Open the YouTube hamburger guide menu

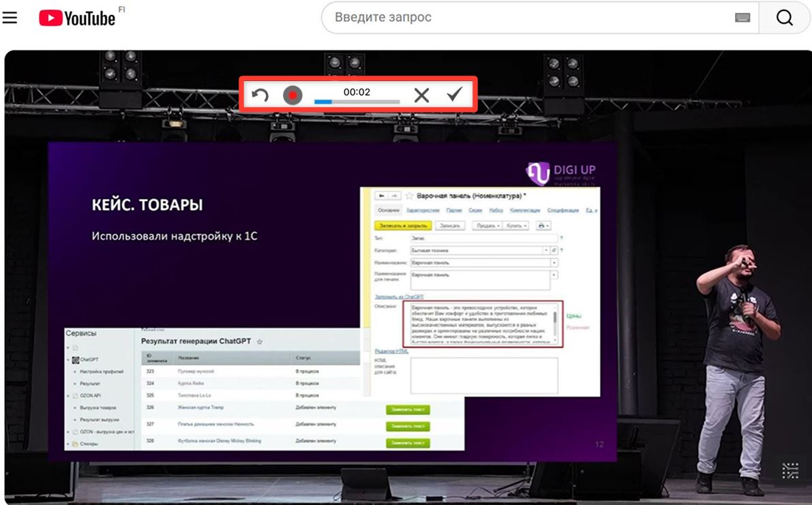tap(10, 18)
